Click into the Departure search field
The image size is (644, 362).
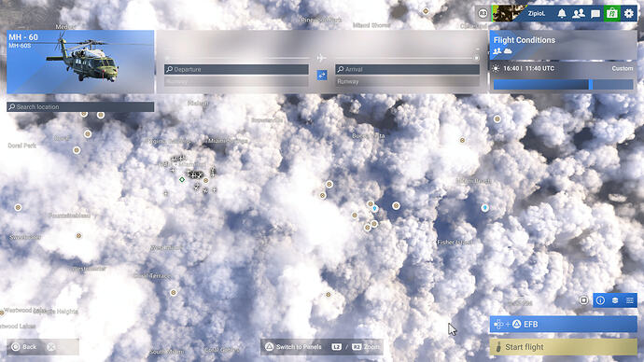click(236, 69)
